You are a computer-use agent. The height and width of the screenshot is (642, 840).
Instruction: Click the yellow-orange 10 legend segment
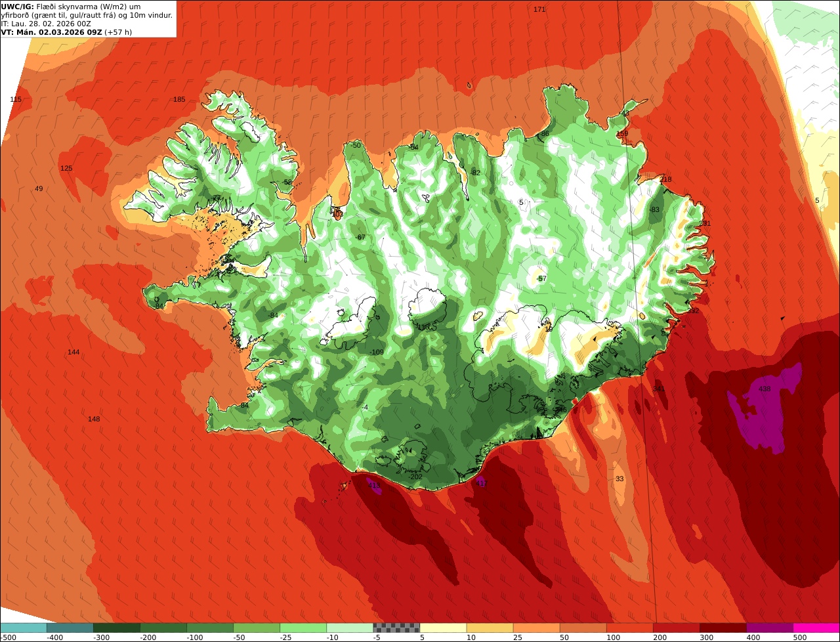[x=490, y=628]
